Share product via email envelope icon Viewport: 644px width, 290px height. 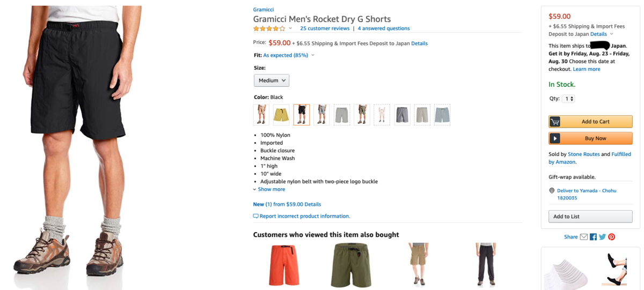(584, 237)
